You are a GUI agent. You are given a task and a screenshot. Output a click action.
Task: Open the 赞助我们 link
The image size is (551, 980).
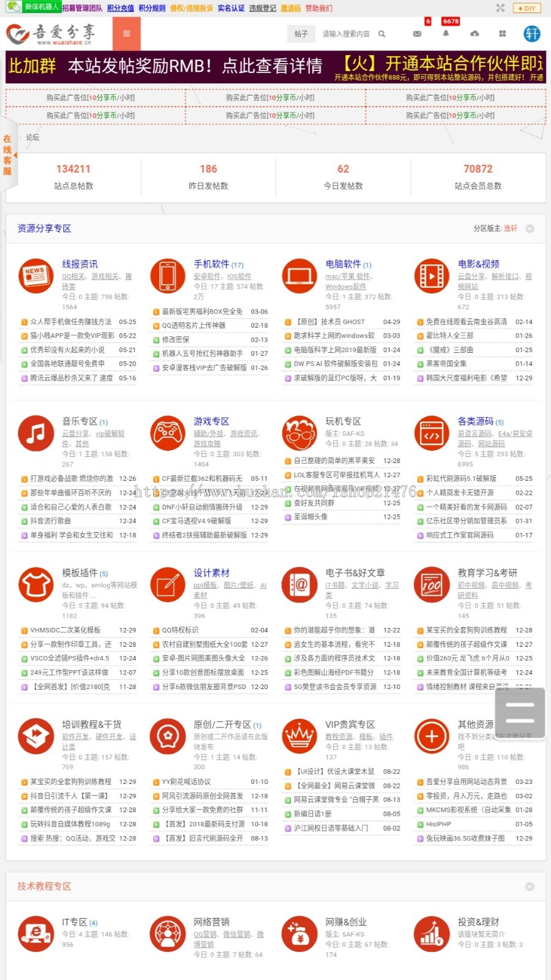[319, 8]
